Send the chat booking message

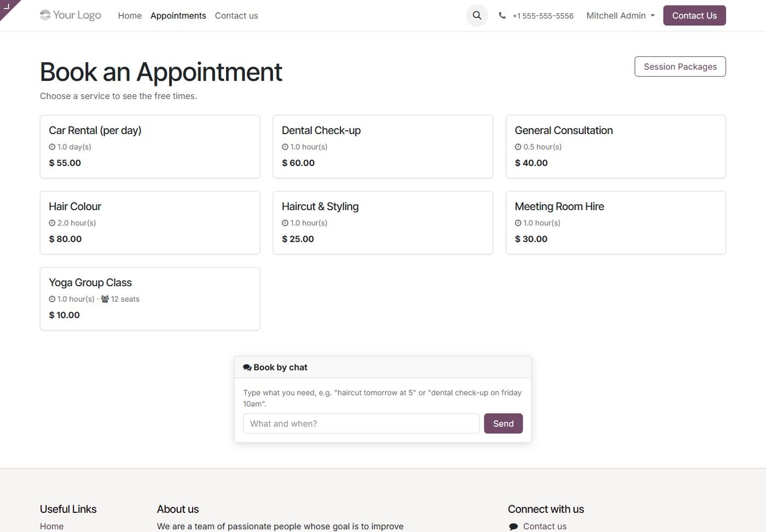coord(503,424)
